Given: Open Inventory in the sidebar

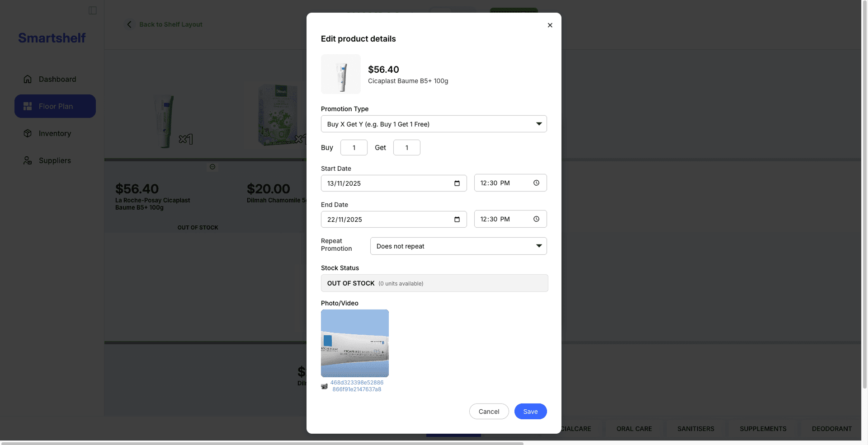Looking at the screenshot, I should point(55,133).
